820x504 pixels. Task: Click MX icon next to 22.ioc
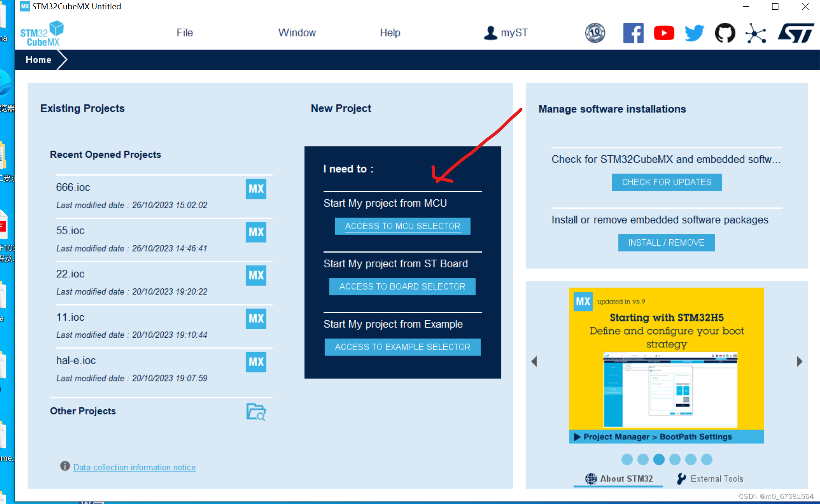256,275
